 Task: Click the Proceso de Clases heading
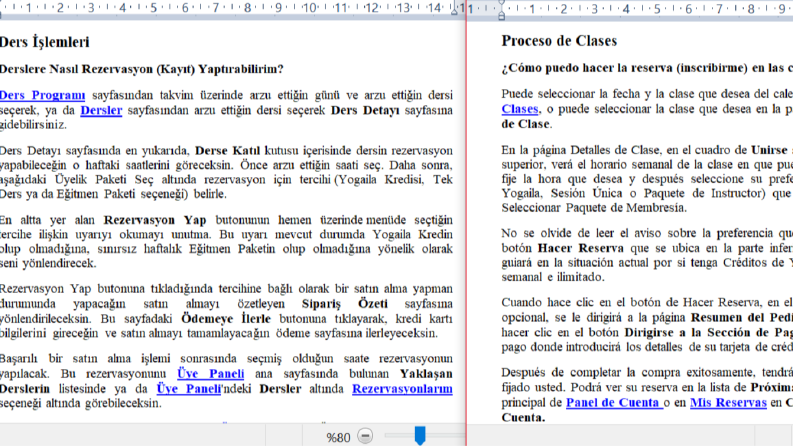(559, 41)
